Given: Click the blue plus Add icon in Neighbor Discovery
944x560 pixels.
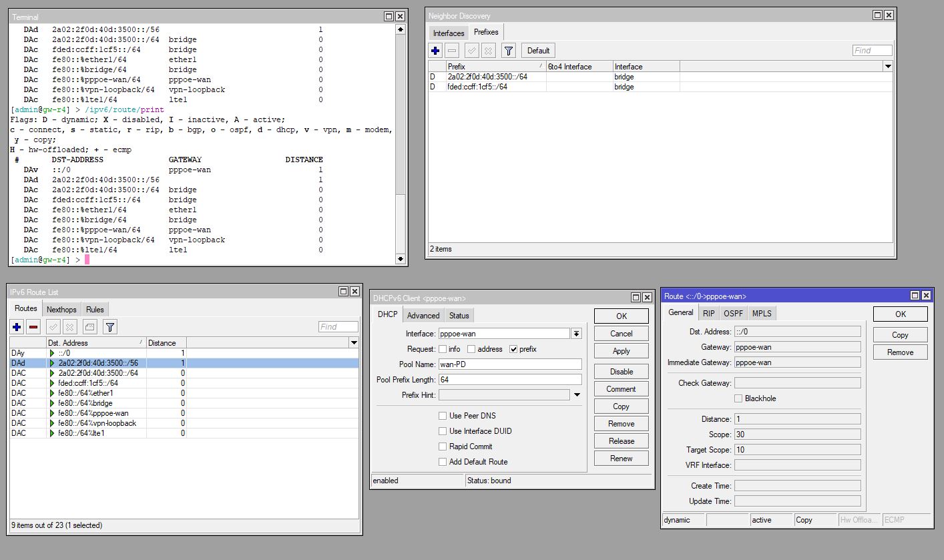Looking at the screenshot, I should coord(435,50).
